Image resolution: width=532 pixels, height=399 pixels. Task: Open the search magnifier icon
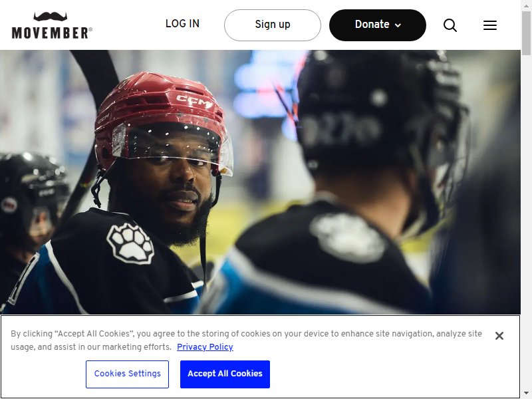tap(450, 25)
